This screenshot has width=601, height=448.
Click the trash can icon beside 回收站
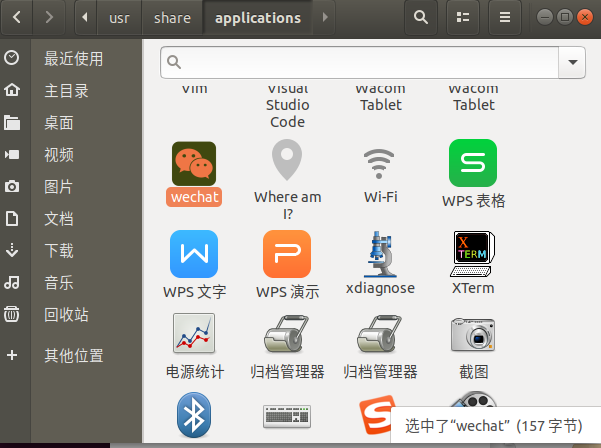(12, 314)
